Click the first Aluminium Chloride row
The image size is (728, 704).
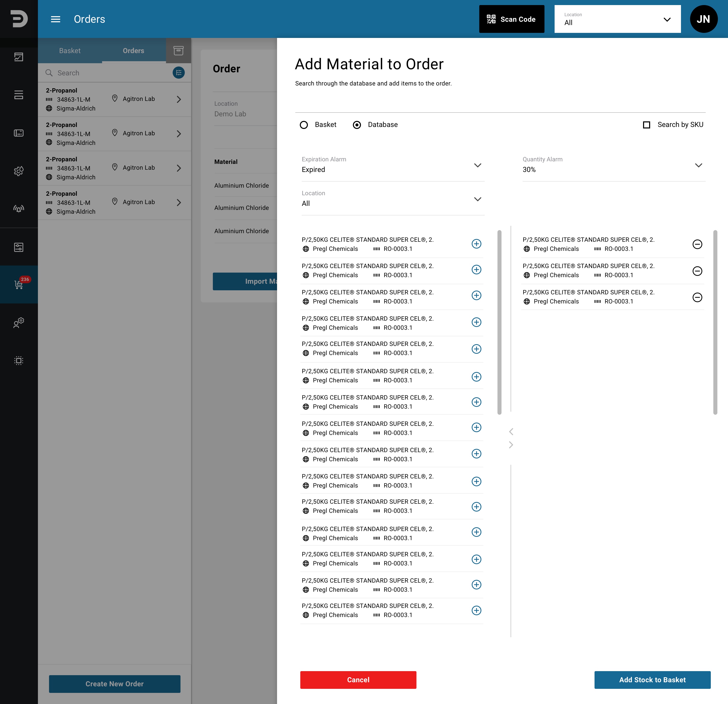pyautogui.click(x=245, y=185)
